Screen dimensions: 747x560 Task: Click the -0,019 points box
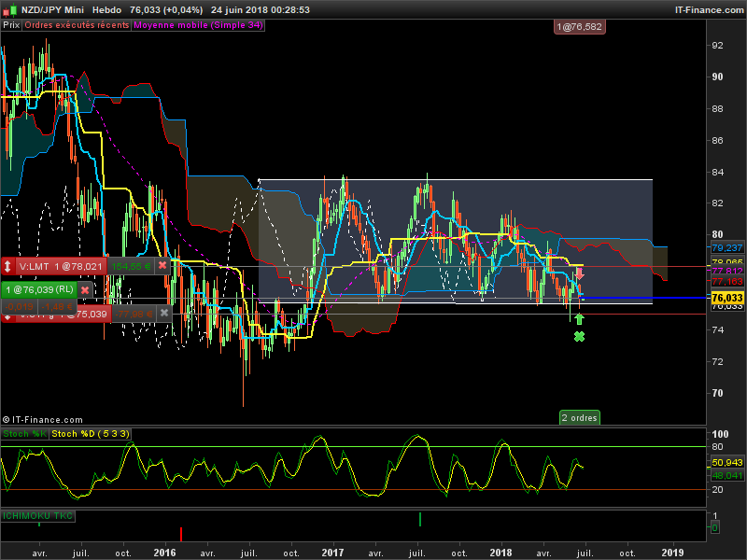coord(21,307)
